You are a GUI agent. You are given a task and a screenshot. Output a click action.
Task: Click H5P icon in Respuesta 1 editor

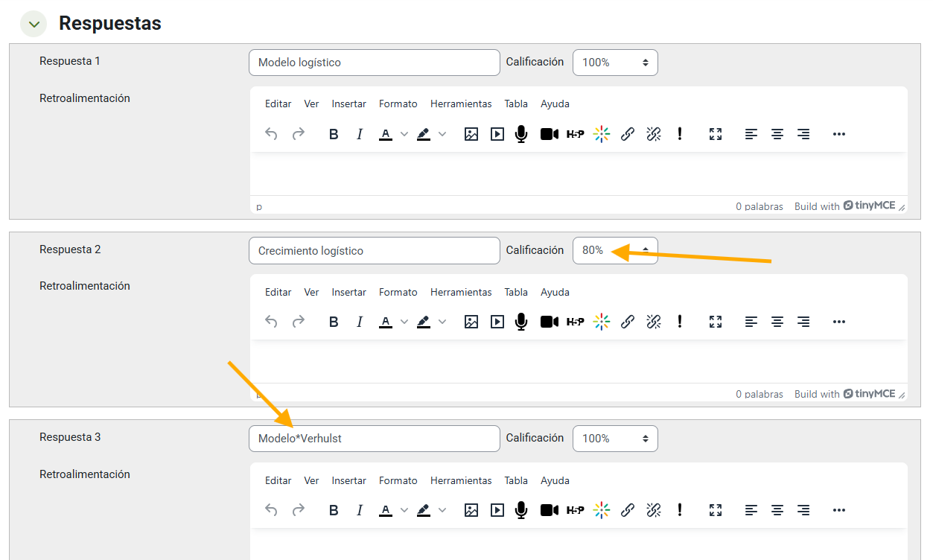[x=575, y=134]
